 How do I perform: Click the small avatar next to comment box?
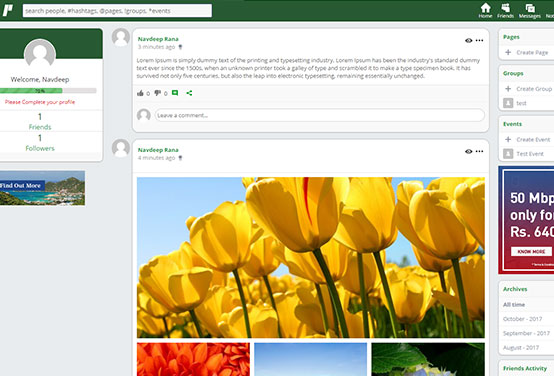coord(144,115)
